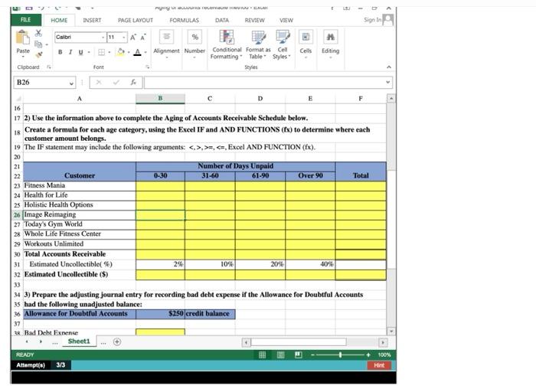Increase font size with larger A icon
Screen dimensions: 536x392
[133, 38]
